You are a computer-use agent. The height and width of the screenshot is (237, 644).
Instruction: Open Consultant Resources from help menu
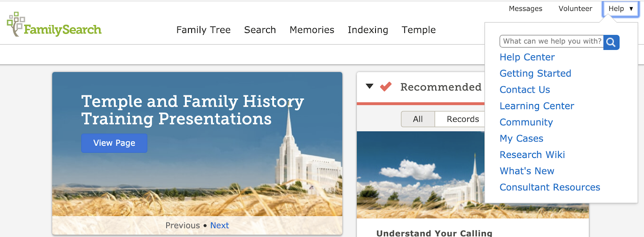[x=550, y=187]
